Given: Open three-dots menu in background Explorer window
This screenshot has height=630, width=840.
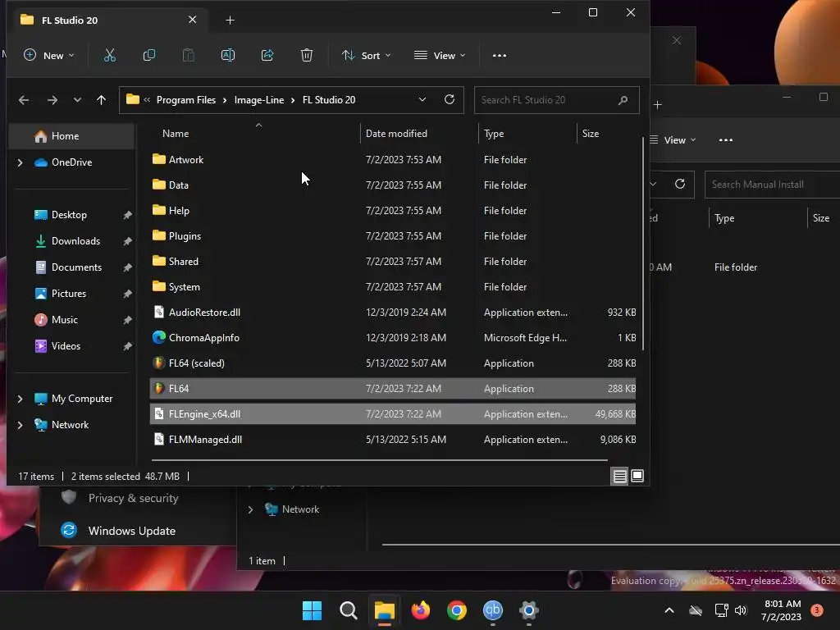Looking at the screenshot, I should click(726, 139).
